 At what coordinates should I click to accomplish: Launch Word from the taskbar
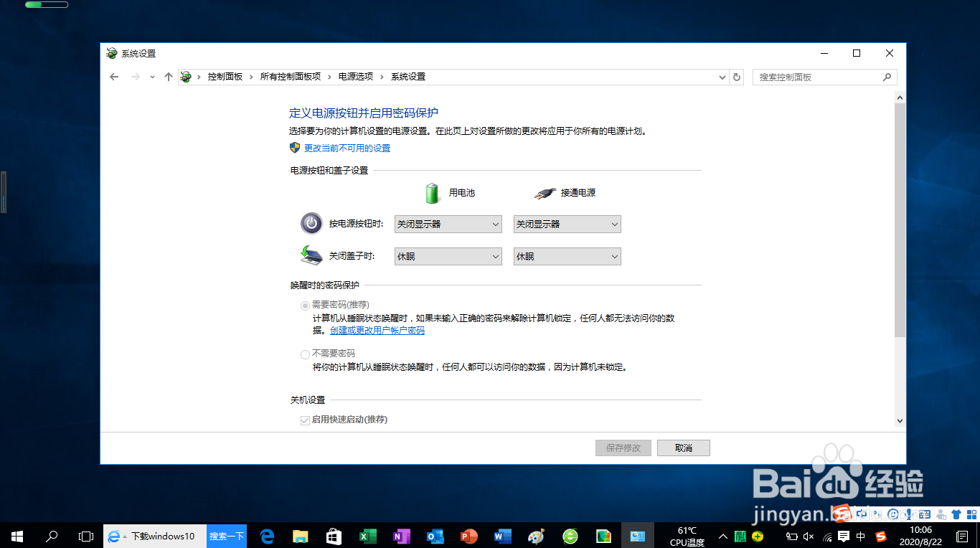[x=502, y=536]
